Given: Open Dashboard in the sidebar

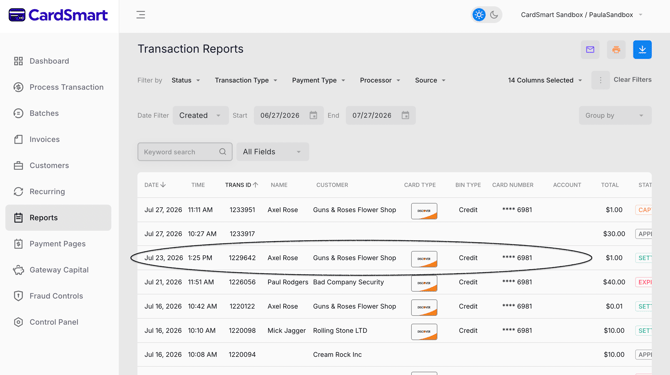Looking at the screenshot, I should pyautogui.click(x=58, y=61).
